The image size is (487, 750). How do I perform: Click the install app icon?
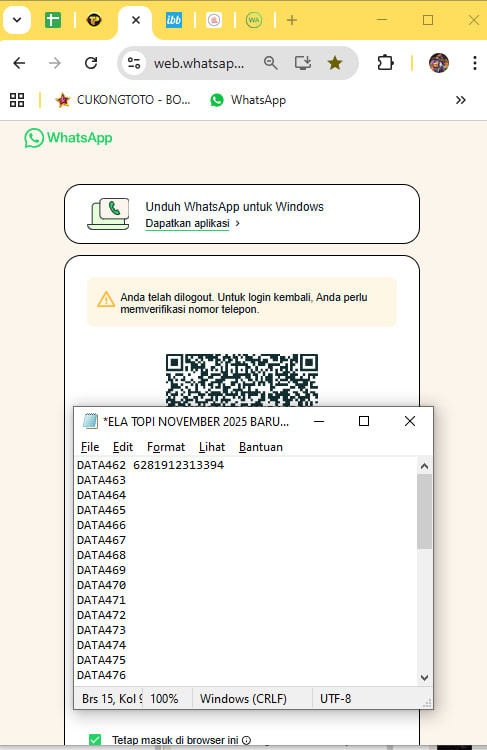[x=303, y=63]
